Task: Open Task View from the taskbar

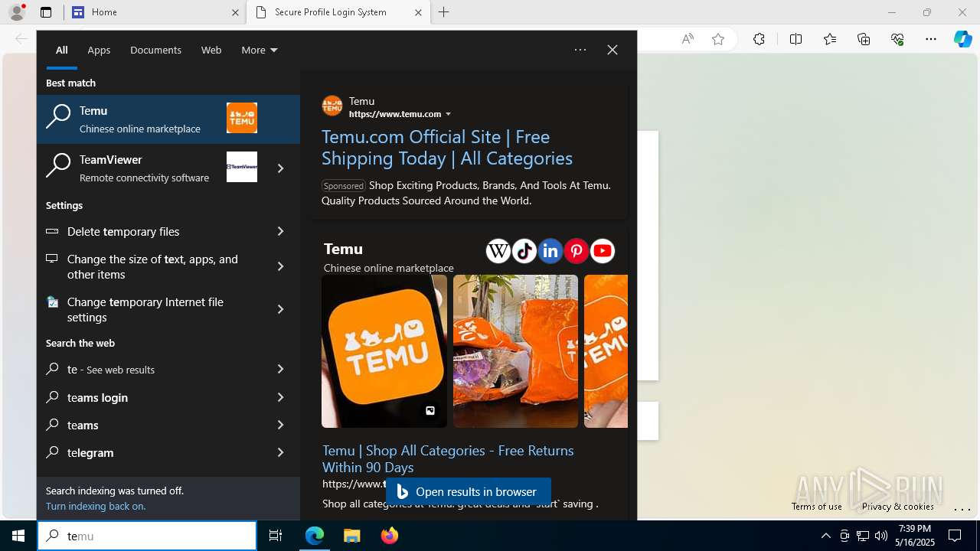Action: coord(276,536)
